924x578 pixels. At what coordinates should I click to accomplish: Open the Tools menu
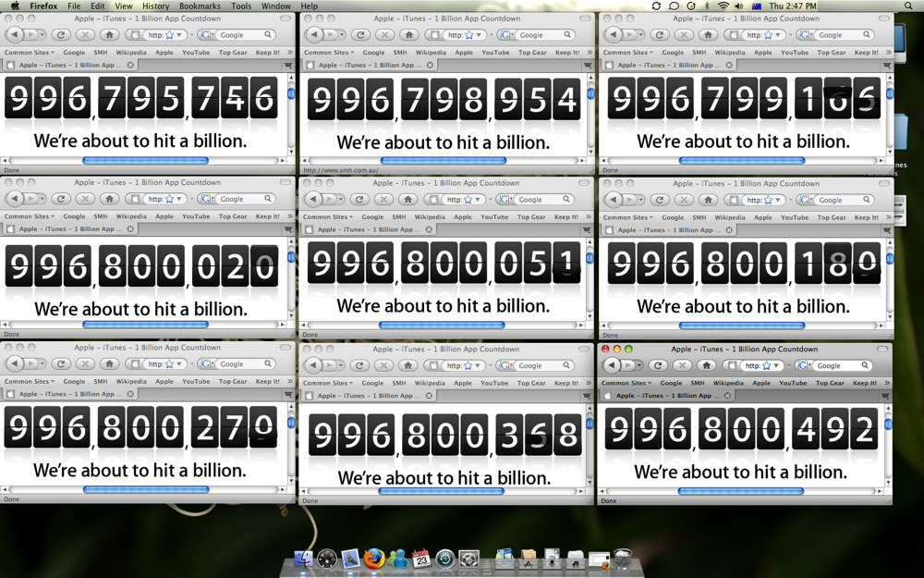click(241, 6)
